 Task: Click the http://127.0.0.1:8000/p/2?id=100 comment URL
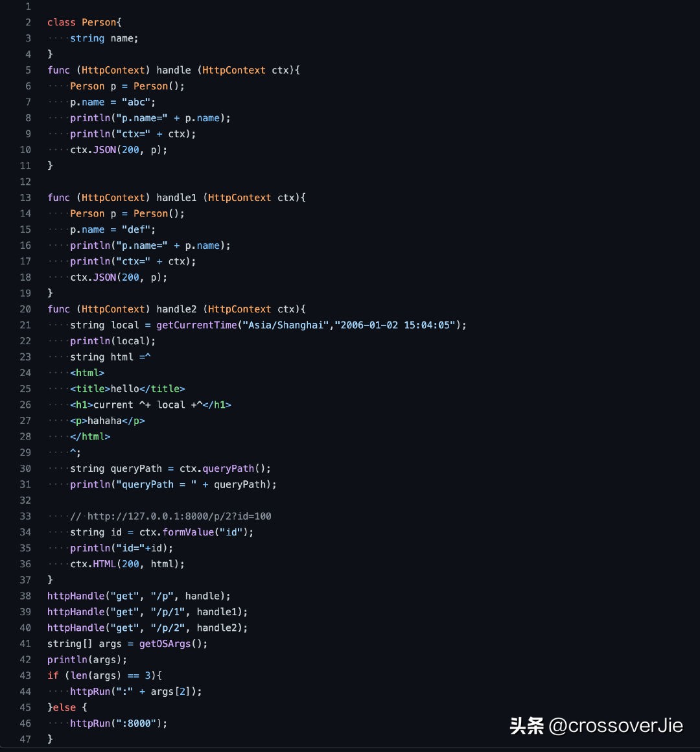tap(179, 516)
